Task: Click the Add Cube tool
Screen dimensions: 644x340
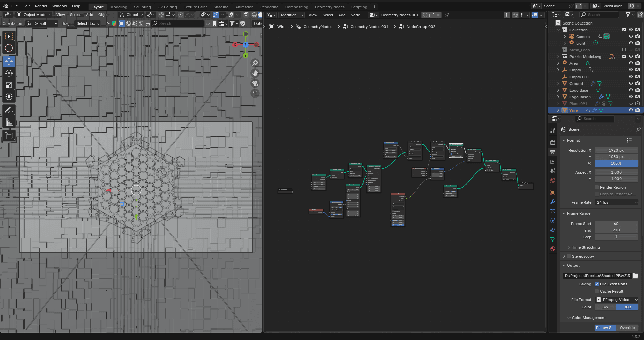Action: pyautogui.click(x=9, y=136)
